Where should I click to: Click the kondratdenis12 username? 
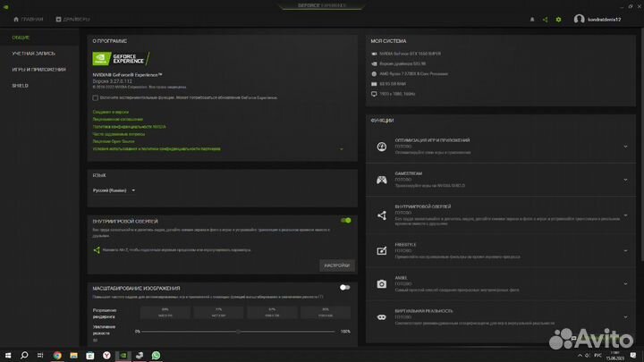pyautogui.click(x=604, y=20)
